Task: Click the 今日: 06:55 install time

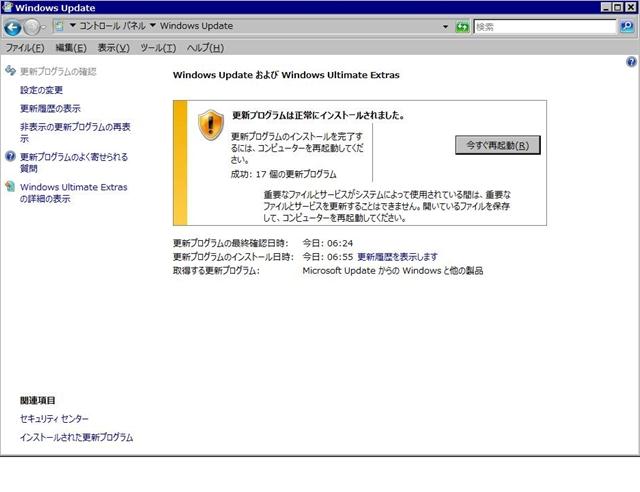Action: point(327,257)
